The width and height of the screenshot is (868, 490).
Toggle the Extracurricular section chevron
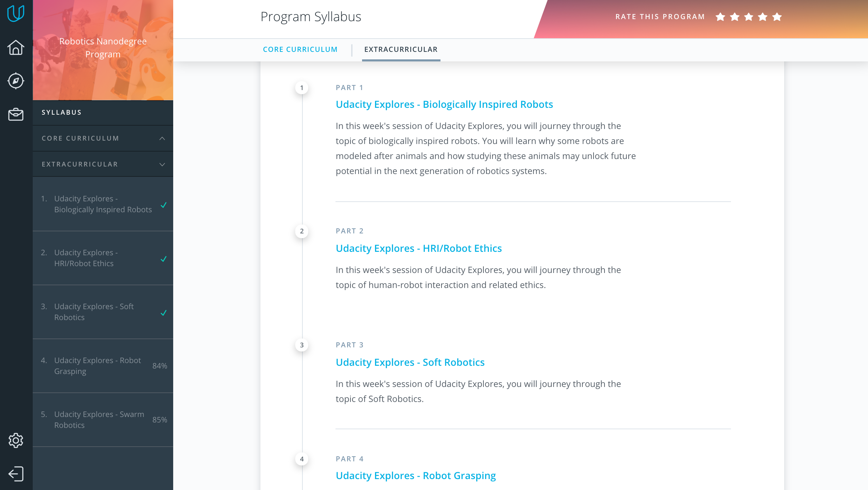point(162,164)
